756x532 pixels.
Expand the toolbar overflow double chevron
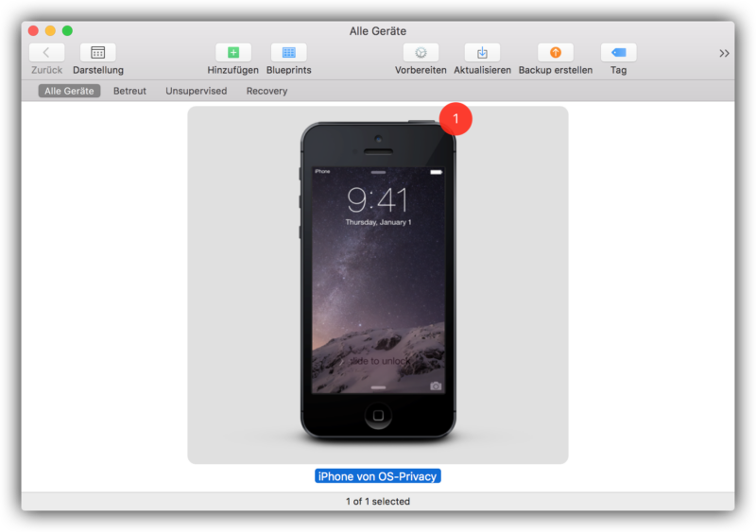724,54
